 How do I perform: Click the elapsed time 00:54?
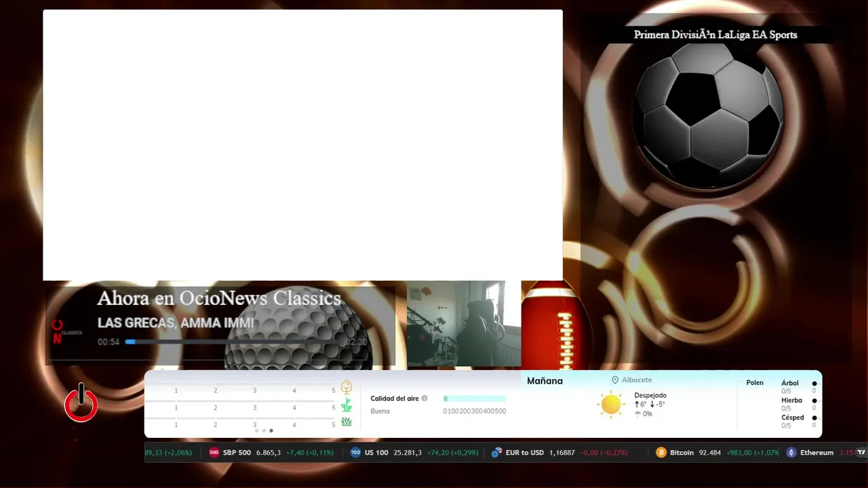pyautogui.click(x=108, y=342)
